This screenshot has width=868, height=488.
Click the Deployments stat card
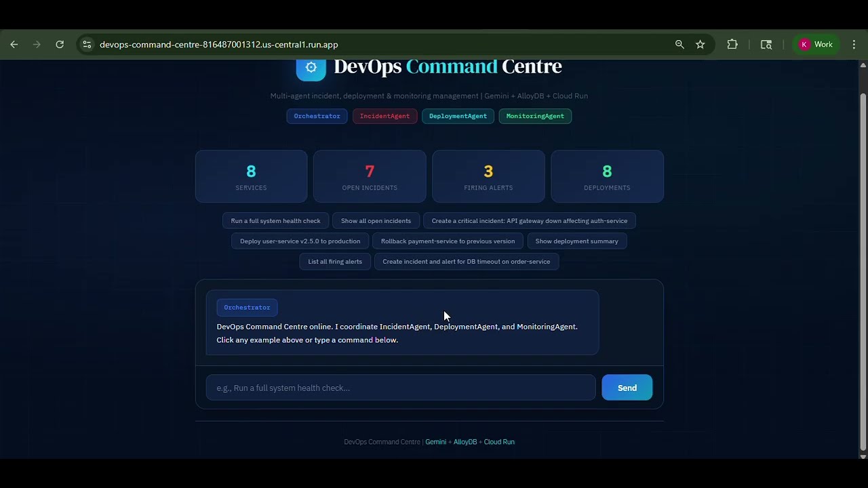[x=607, y=176]
